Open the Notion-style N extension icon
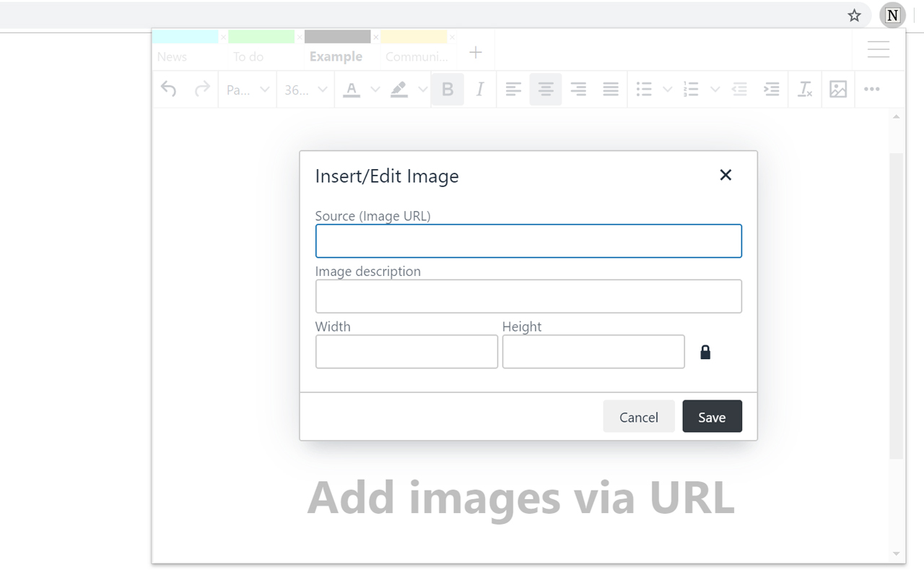 [x=893, y=15]
